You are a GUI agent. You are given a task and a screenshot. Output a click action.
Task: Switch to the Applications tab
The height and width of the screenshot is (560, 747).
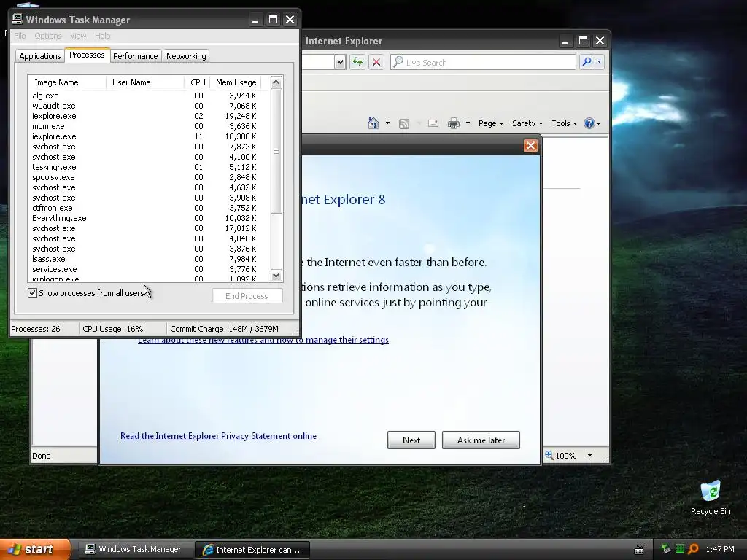click(x=40, y=56)
